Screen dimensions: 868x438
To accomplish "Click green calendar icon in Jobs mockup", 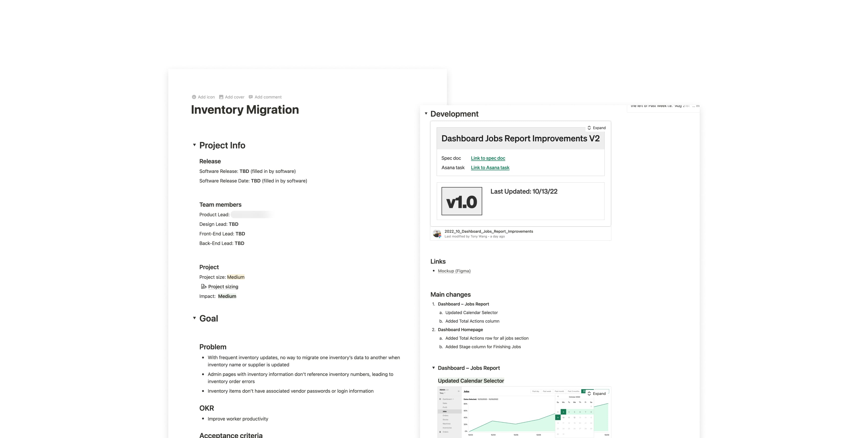I will [584, 391].
